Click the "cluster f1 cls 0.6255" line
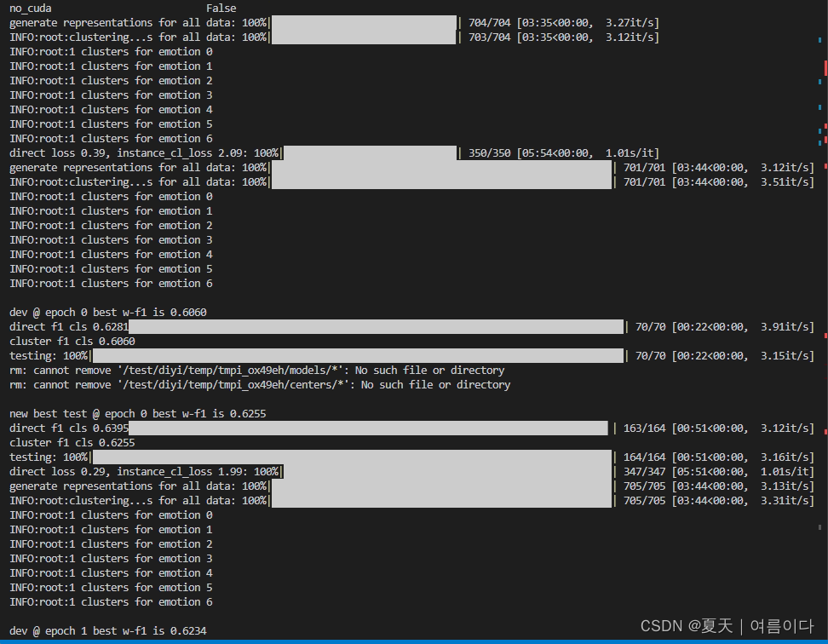828x644 pixels. pyautogui.click(x=72, y=443)
